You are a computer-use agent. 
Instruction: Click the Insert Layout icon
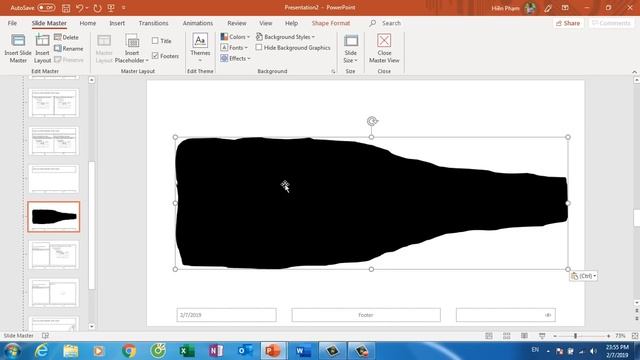pyautogui.click(x=42, y=49)
